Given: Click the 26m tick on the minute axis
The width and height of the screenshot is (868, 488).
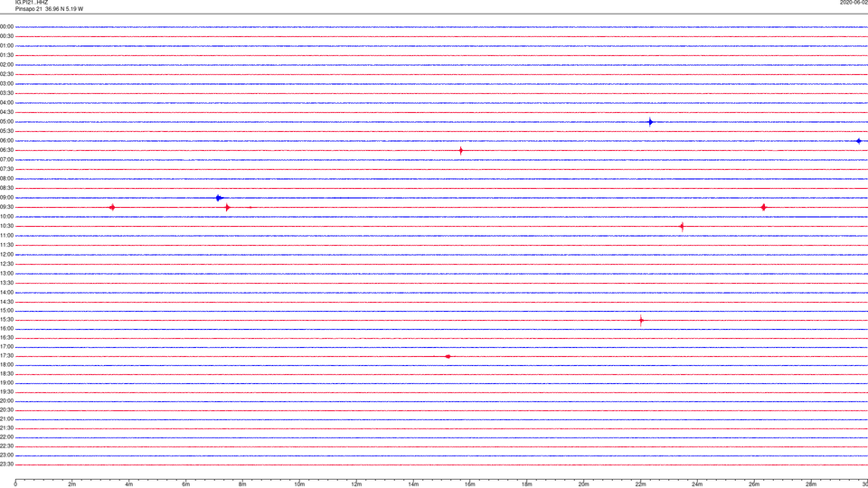Looking at the screenshot, I should tap(754, 484).
